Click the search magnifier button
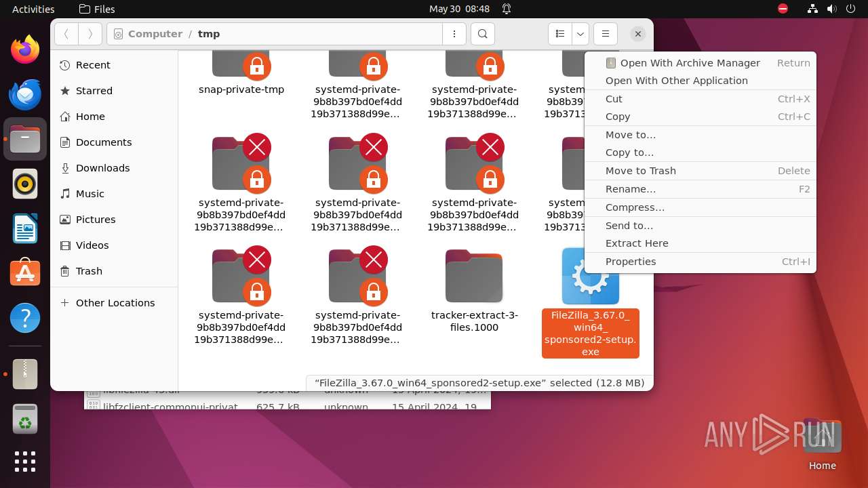 tap(482, 34)
